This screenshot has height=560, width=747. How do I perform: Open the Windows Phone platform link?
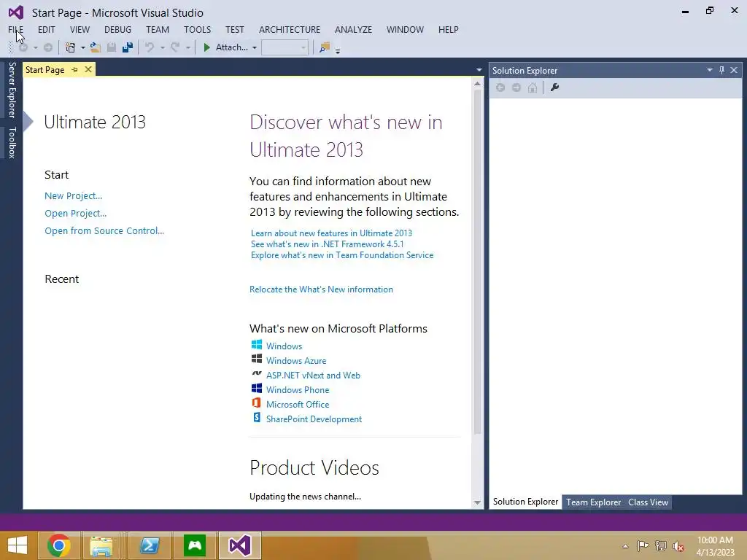298,389
